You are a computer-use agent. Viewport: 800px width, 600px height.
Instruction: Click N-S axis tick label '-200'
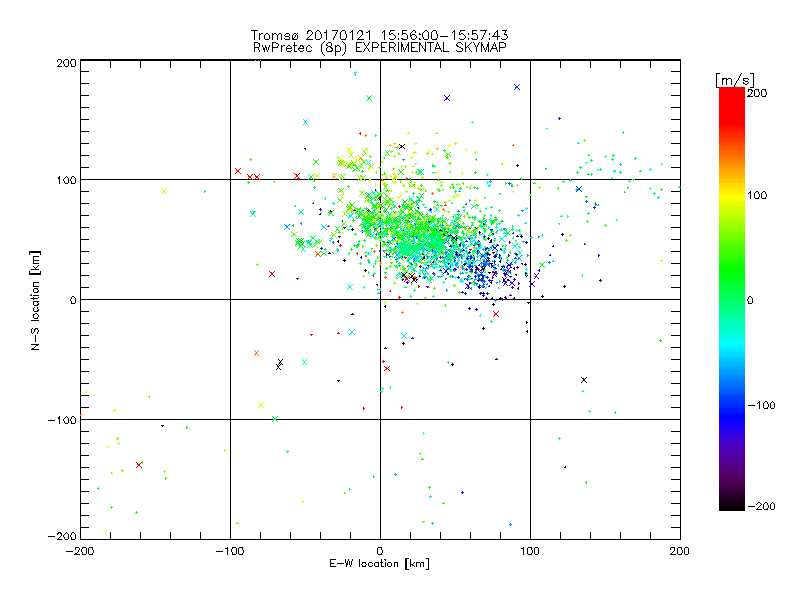click(x=62, y=536)
